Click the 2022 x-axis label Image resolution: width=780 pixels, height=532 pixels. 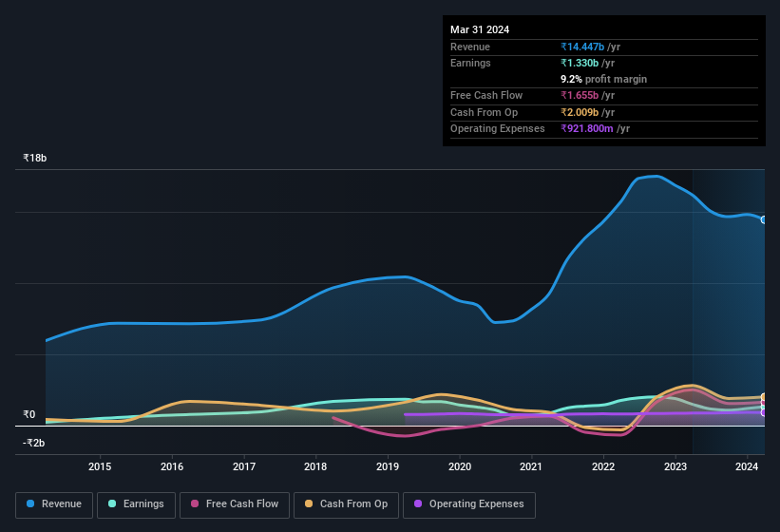click(x=603, y=466)
